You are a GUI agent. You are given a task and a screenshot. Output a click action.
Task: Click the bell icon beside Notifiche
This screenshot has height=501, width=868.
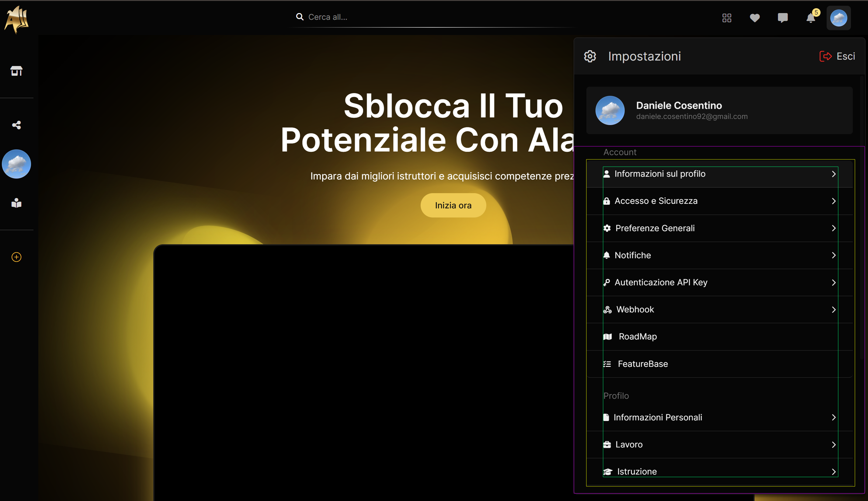point(606,255)
